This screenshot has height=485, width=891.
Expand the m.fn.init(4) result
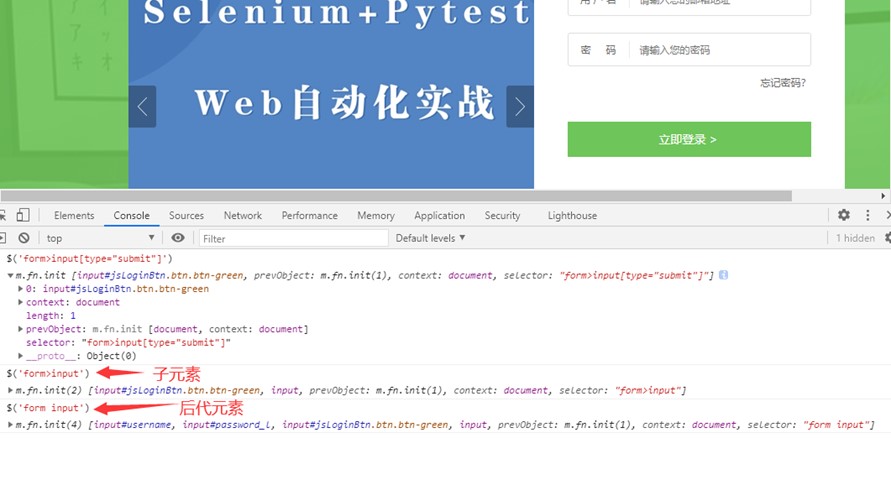click(10, 424)
